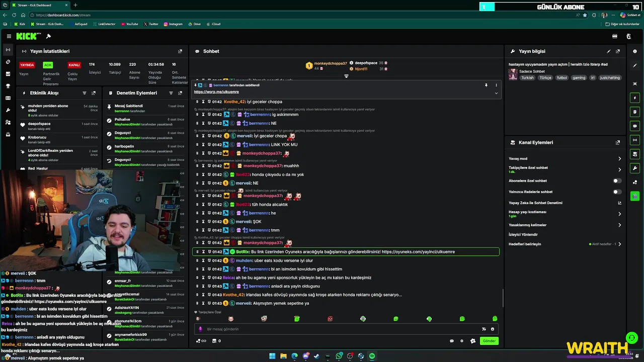
Task: Open the iCloud bookmark
Action: pyautogui.click(x=213, y=24)
